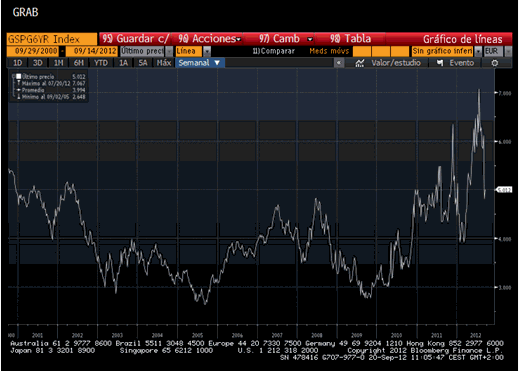Viewport: 519px width, 371px height.
Task: Select the 1D time range tab
Action: (x=18, y=63)
